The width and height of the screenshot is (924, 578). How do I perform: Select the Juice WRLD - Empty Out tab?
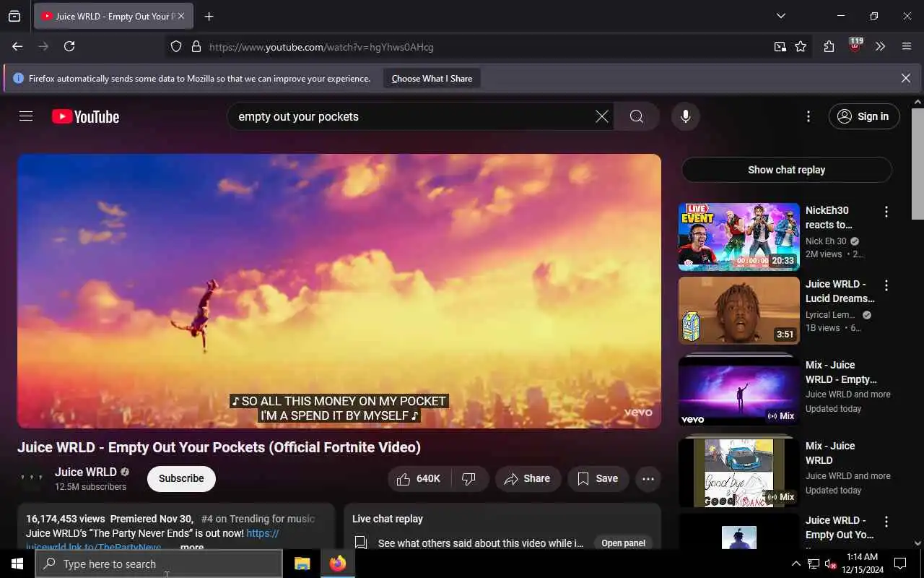tap(113, 16)
